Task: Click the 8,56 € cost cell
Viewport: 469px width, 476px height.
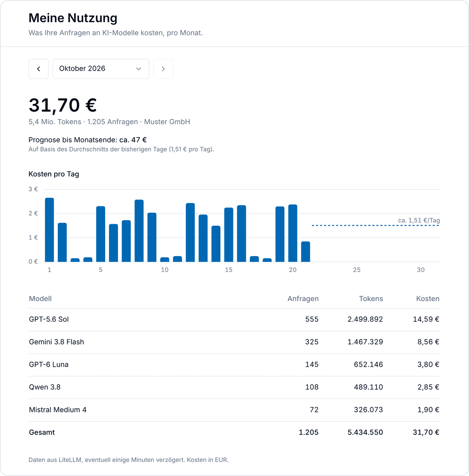Action: coord(428,342)
